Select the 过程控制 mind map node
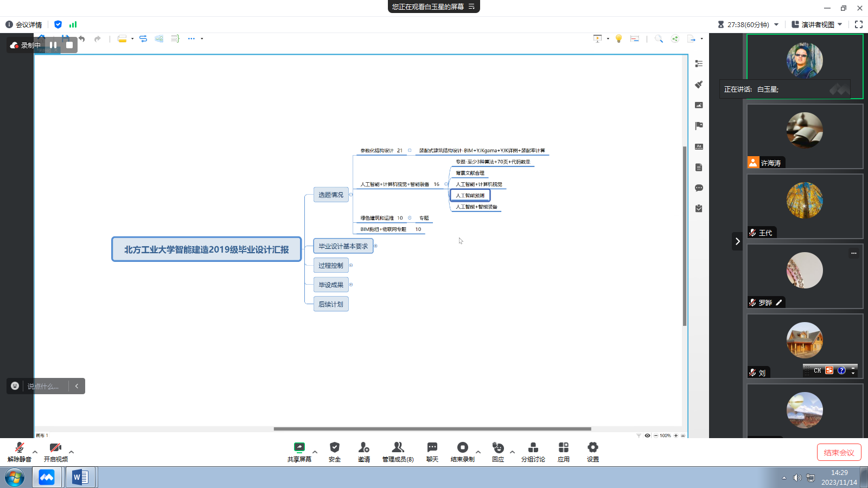This screenshot has height=488, width=868. tap(331, 266)
